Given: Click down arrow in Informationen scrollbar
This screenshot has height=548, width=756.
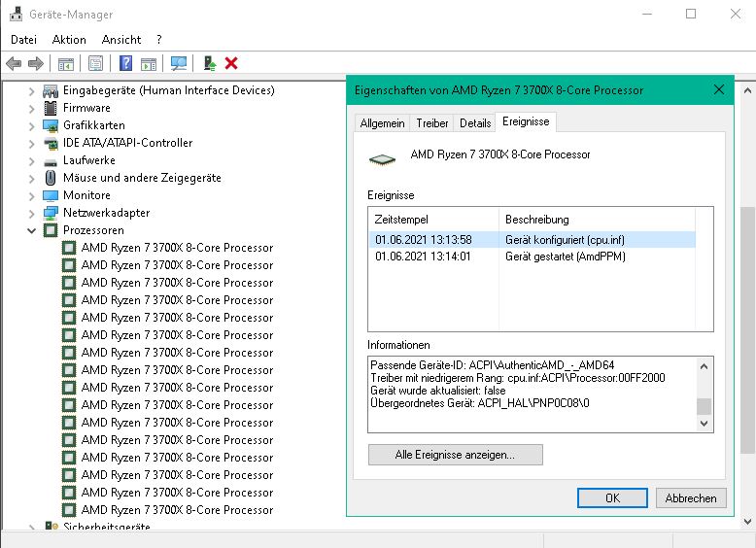Looking at the screenshot, I should click(x=704, y=424).
